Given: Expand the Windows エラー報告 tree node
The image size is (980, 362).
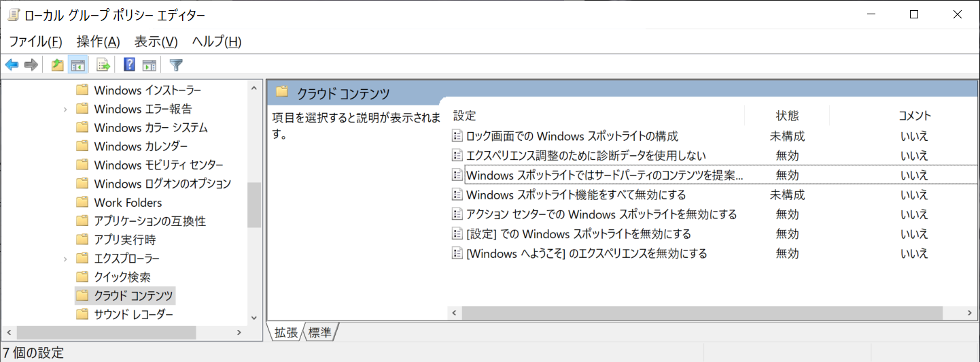Looking at the screenshot, I should click(x=65, y=109).
